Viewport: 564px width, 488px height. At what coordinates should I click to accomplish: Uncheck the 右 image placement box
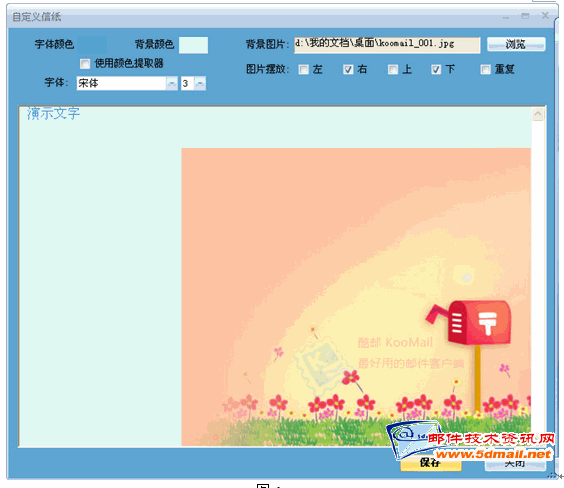348,69
